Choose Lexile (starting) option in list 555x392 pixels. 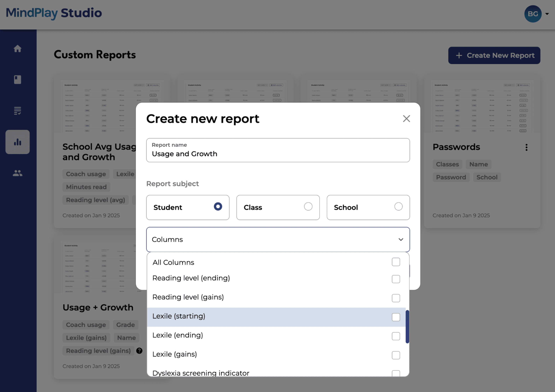(x=179, y=316)
